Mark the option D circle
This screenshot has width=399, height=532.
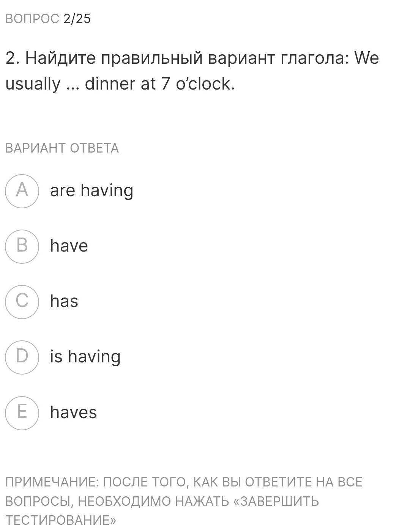click(22, 357)
